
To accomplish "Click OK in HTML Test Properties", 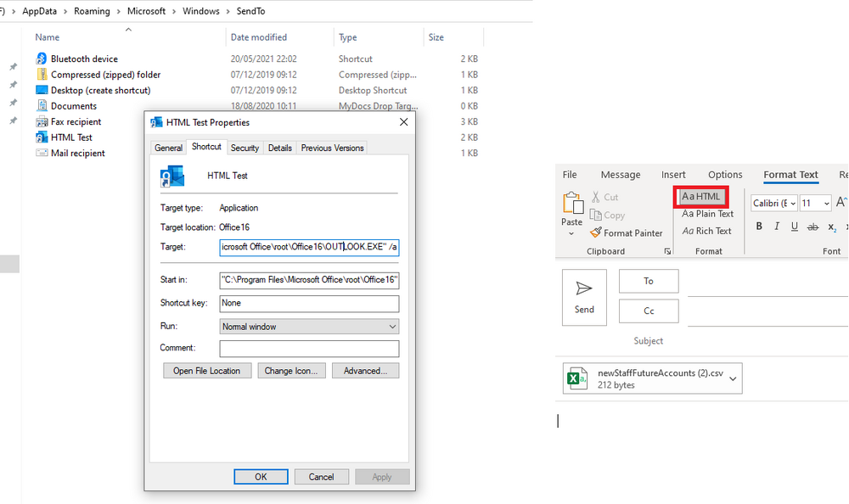I will pos(261,477).
